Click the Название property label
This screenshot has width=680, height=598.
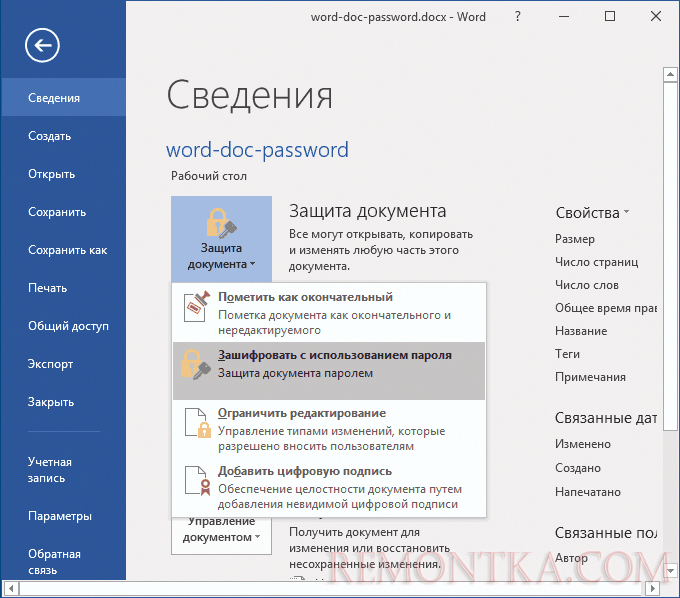[x=581, y=331]
